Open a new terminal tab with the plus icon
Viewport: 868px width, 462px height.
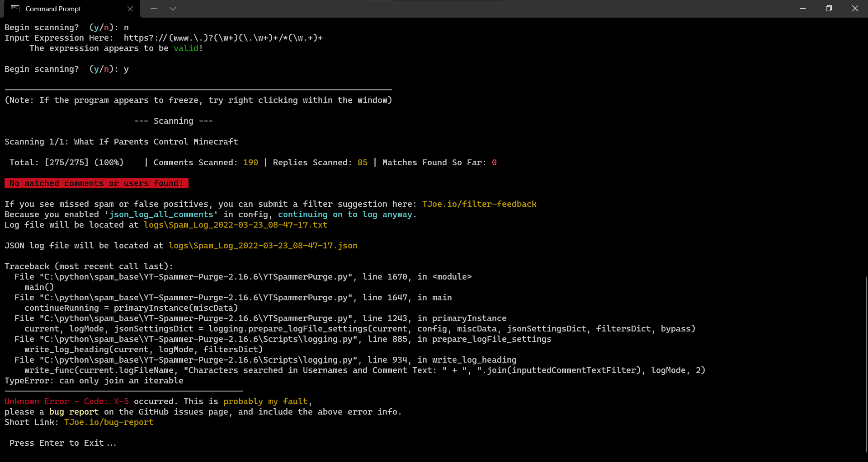point(154,9)
